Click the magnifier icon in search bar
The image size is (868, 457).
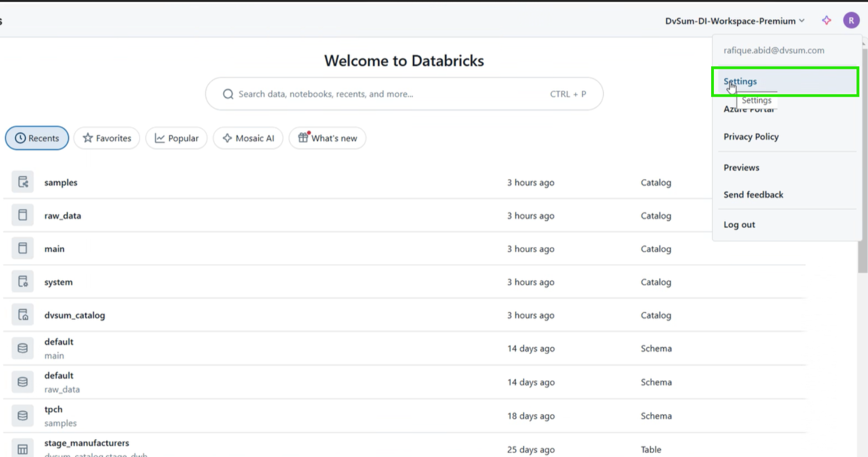click(228, 94)
